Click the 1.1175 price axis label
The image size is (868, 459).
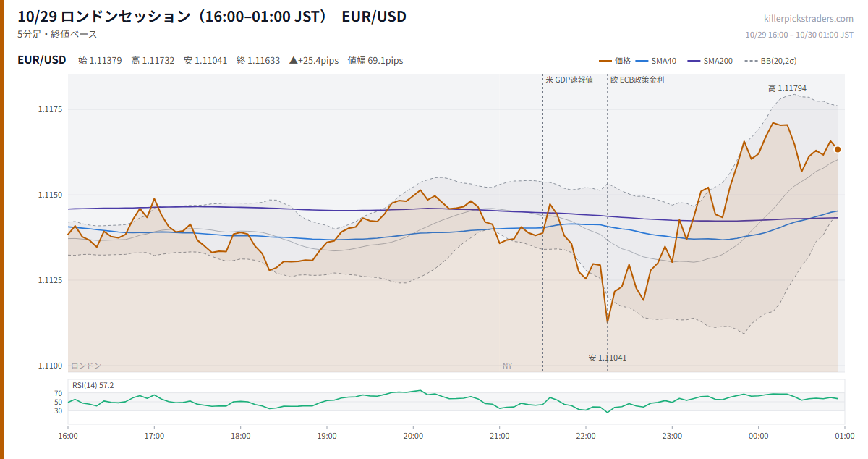[x=51, y=109]
